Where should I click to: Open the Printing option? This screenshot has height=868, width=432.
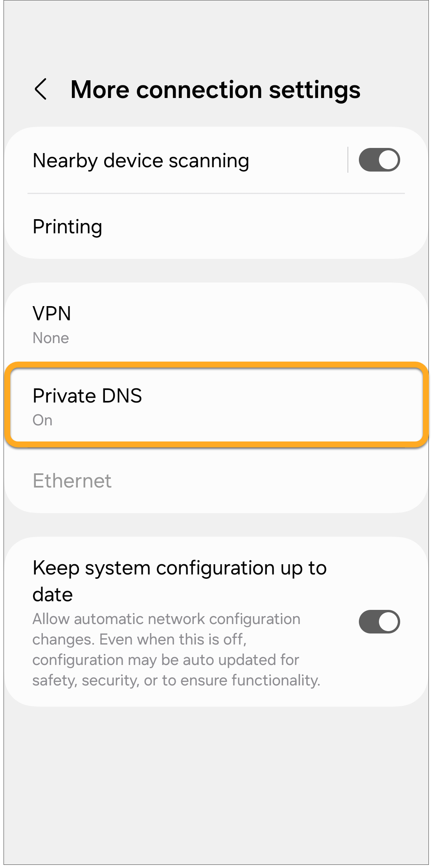click(x=67, y=227)
